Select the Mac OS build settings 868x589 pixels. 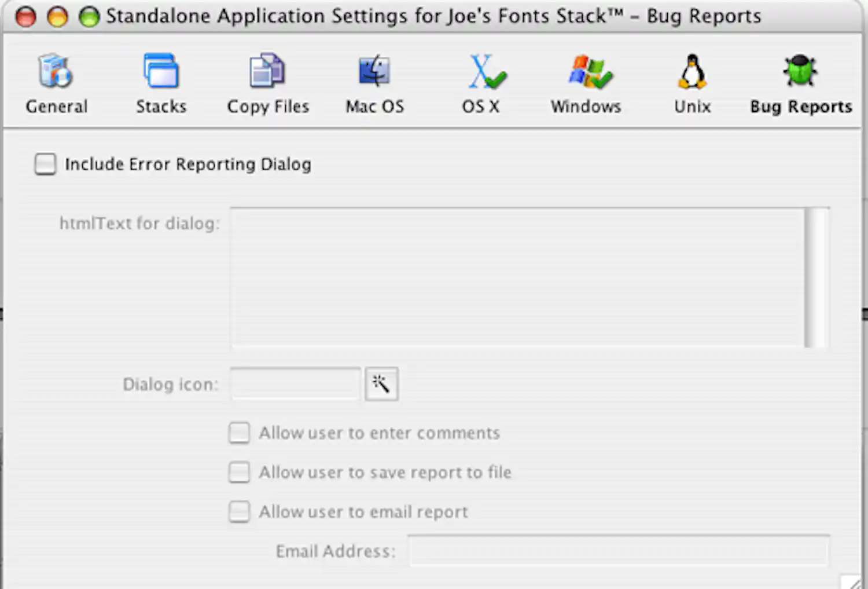tap(374, 81)
